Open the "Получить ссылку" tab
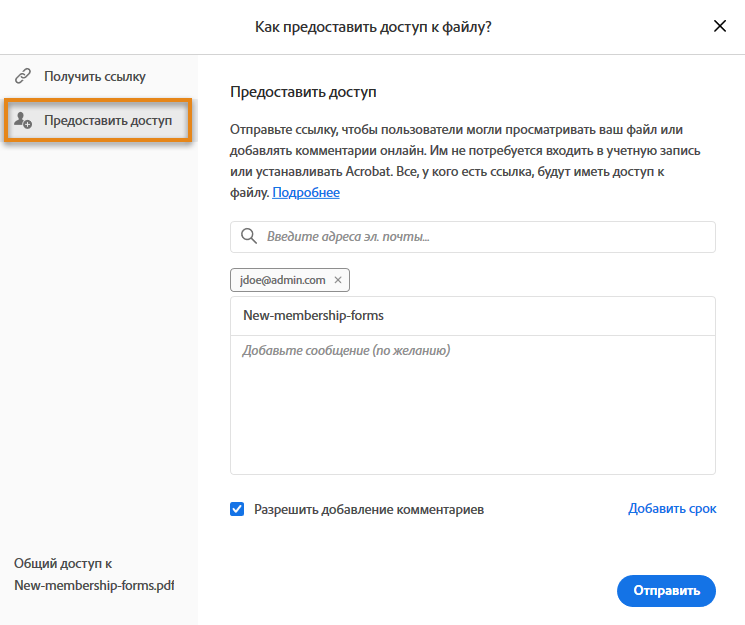The image size is (745, 625). pyautogui.click(x=95, y=76)
